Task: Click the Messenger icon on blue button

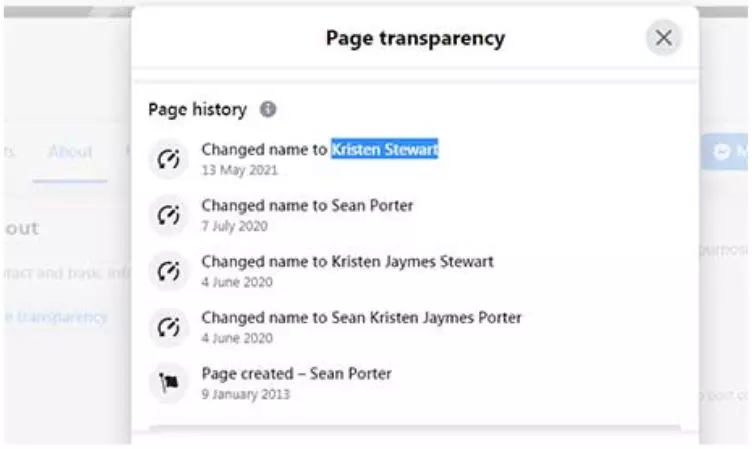Action: click(x=722, y=151)
